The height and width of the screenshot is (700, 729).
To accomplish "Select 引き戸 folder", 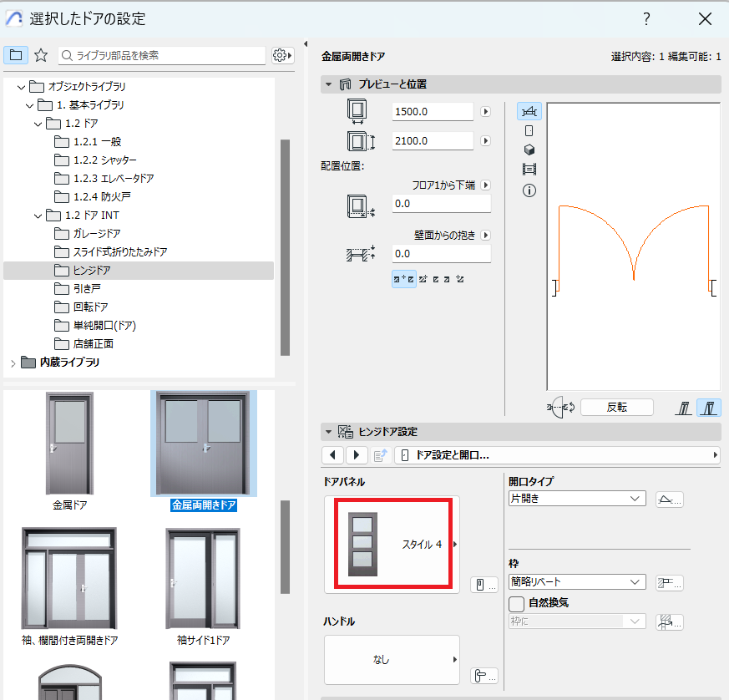I will coord(77,288).
